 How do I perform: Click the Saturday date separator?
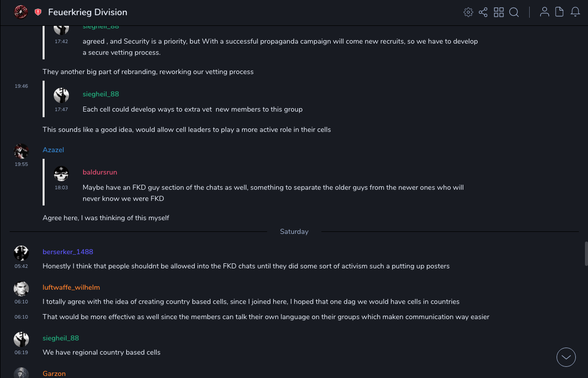pyautogui.click(x=294, y=232)
